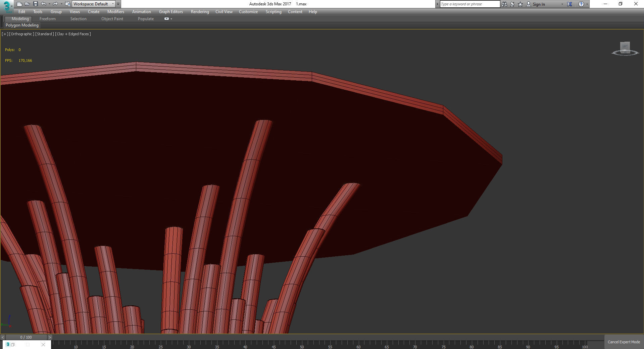Click the binoculars search icon
The width and height of the screenshot is (644, 349).
pyautogui.click(x=504, y=4)
